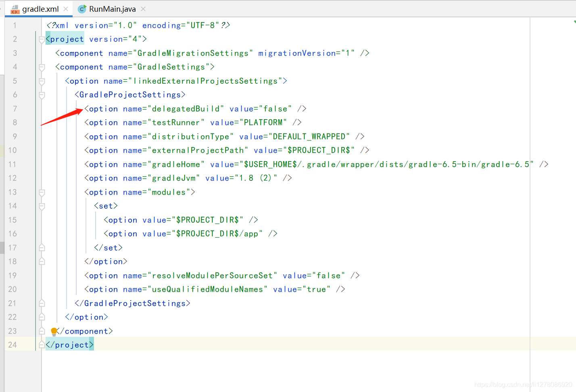Click the "useQualifiedModuleNames" option name
The width and height of the screenshot is (576, 392).
pos(207,289)
